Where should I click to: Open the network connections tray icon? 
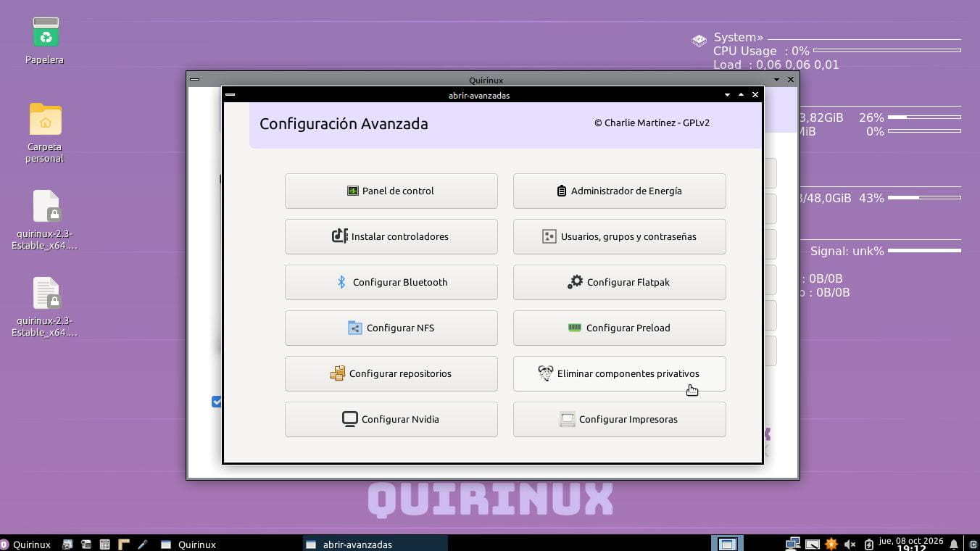point(792,544)
